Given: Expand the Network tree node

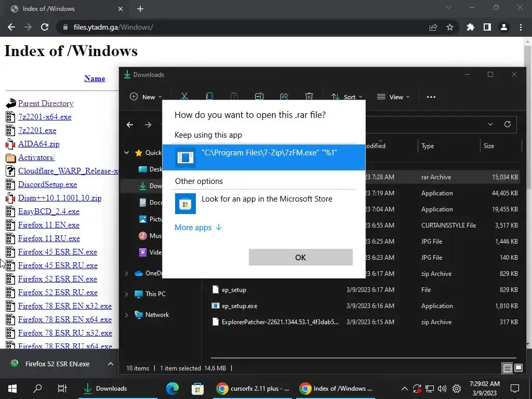Looking at the screenshot, I should (x=127, y=315).
